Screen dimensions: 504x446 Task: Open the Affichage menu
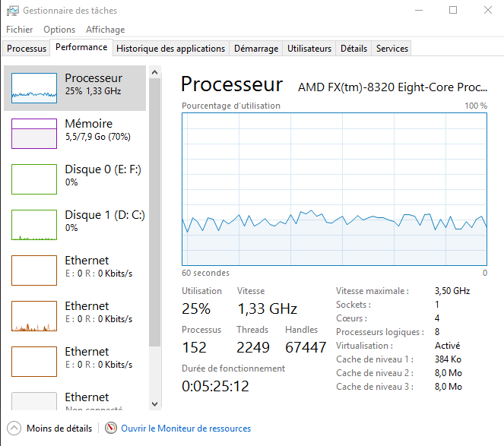tap(105, 30)
